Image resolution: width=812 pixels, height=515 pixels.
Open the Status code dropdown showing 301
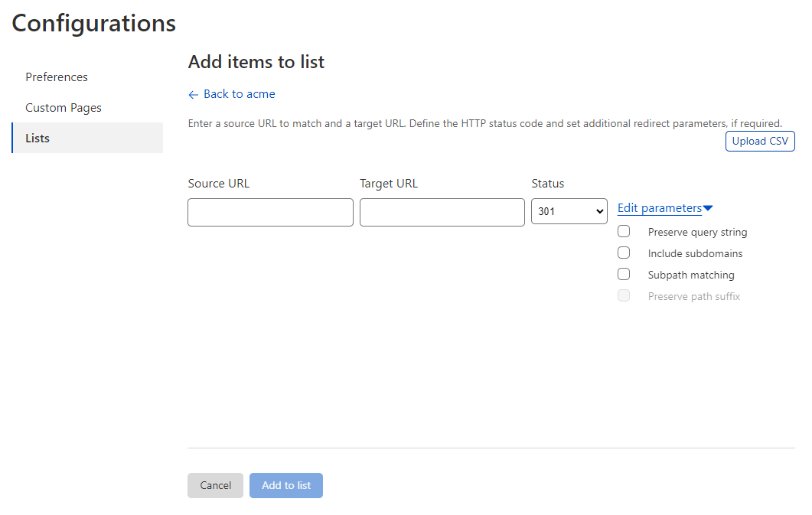coord(569,211)
